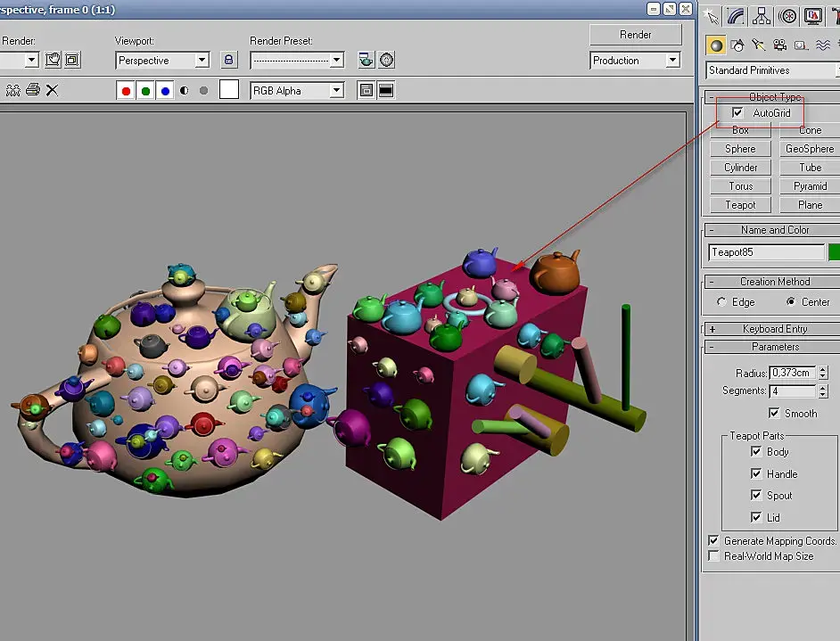840x641 pixels.
Task: Switch to the Hierarchy panel icon
Action: coord(761,16)
